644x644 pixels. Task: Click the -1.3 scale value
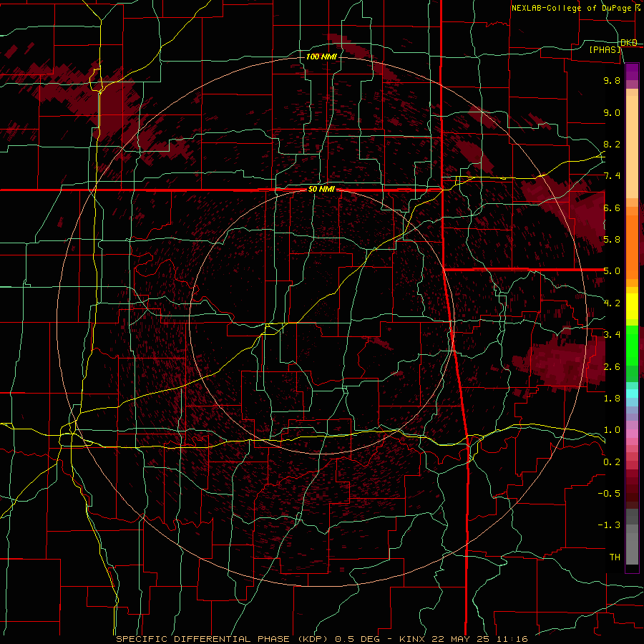tap(609, 525)
